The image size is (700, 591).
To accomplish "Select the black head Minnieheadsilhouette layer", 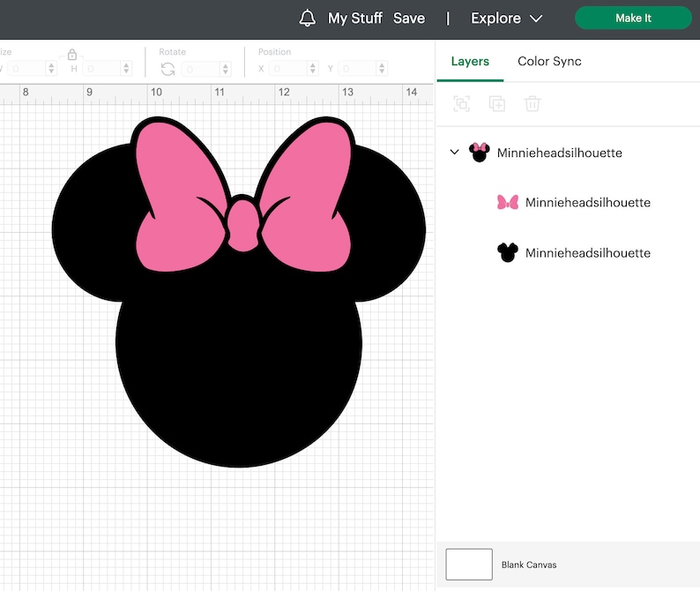I will (x=587, y=253).
